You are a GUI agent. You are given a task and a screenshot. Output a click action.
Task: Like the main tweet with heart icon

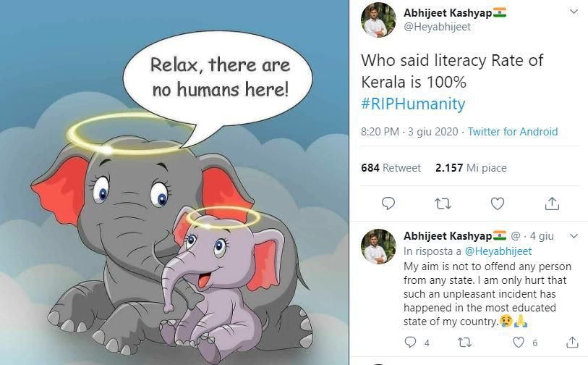(498, 204)
